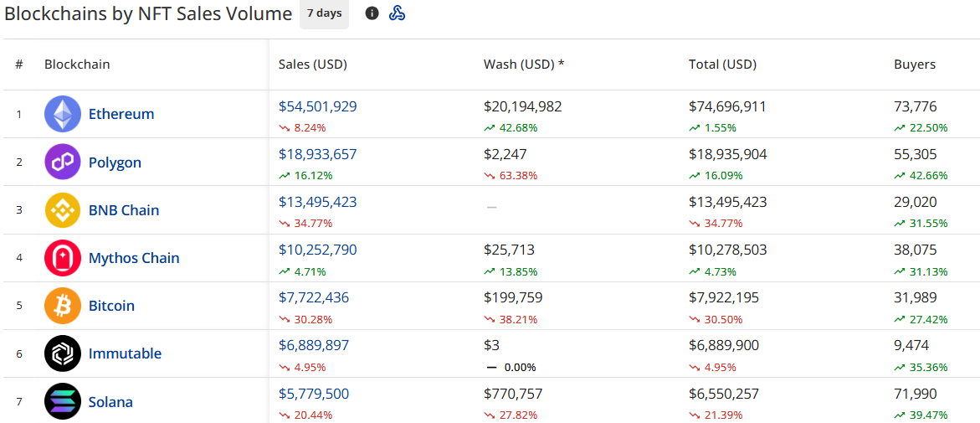Click Polygon sales figure $18,933,657

pyautogui.click(x=318, y=154)
